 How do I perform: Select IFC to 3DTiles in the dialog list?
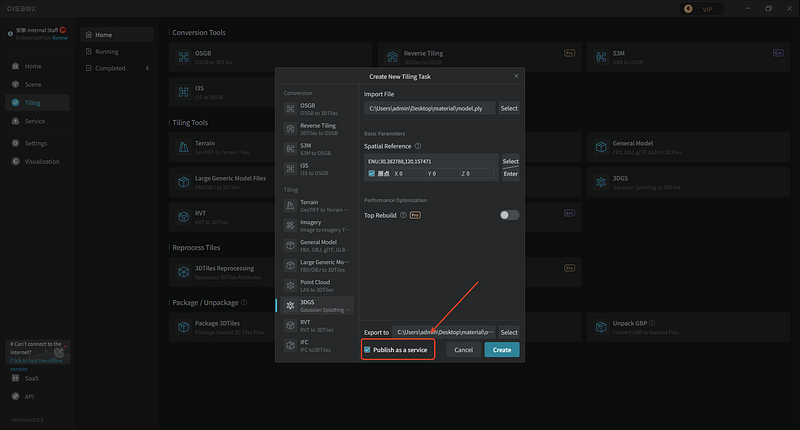coord(317,345)
